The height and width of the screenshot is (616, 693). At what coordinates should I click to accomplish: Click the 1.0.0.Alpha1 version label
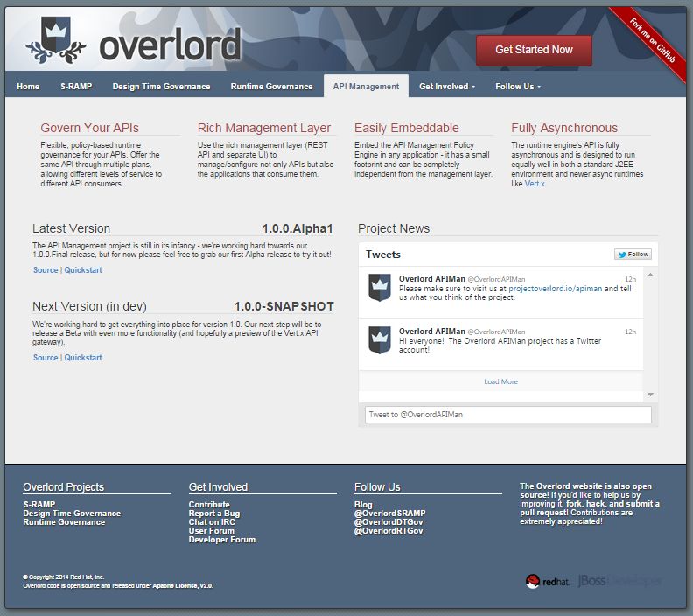pyautogui.click(x=297, y=228)
